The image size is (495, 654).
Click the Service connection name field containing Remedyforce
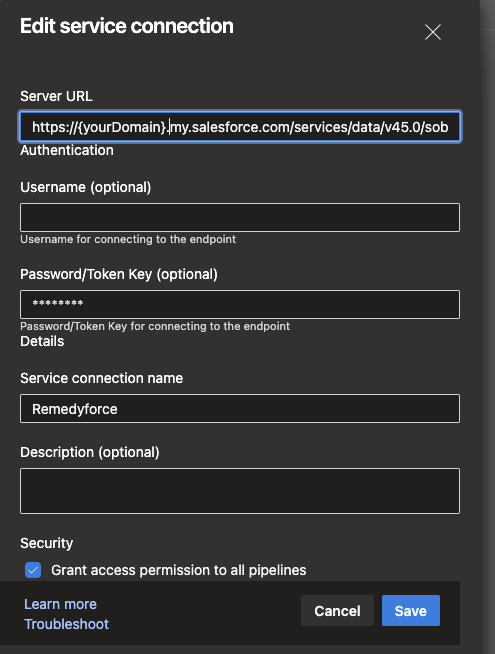(x=240, y=408)
